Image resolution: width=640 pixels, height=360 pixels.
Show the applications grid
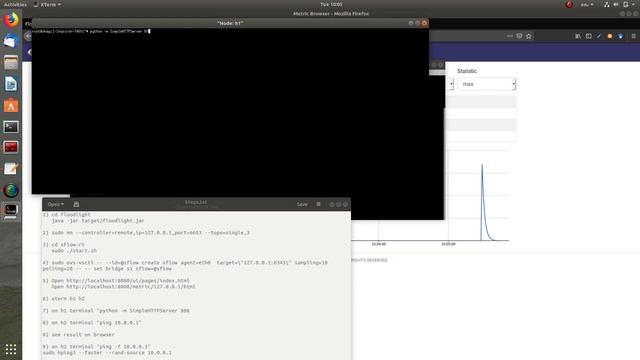tap(11, 349)
